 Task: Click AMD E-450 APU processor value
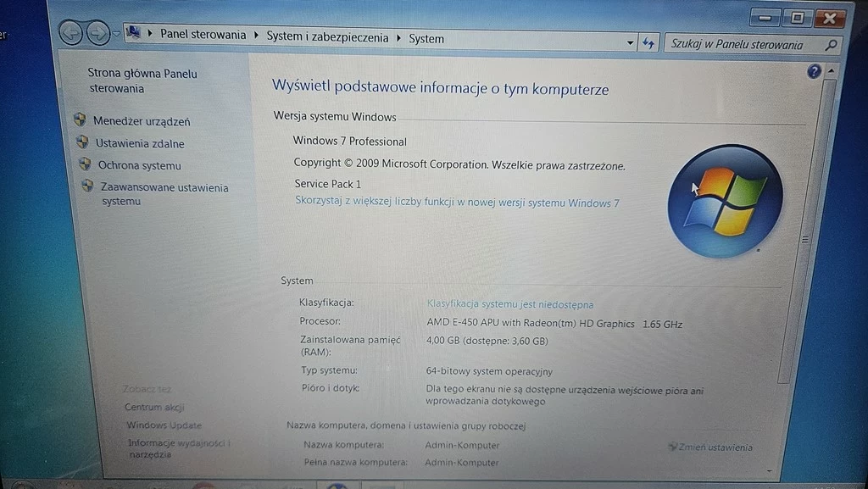tap(554, 324)
